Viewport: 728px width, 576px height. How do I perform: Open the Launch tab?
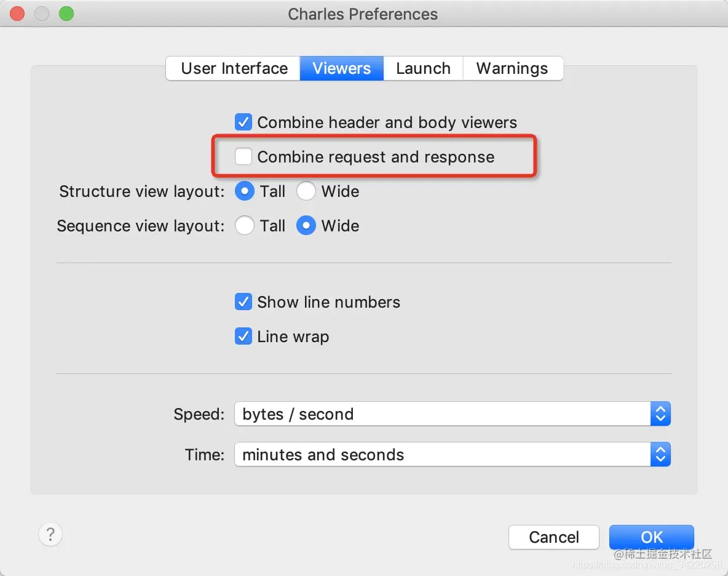423,68
